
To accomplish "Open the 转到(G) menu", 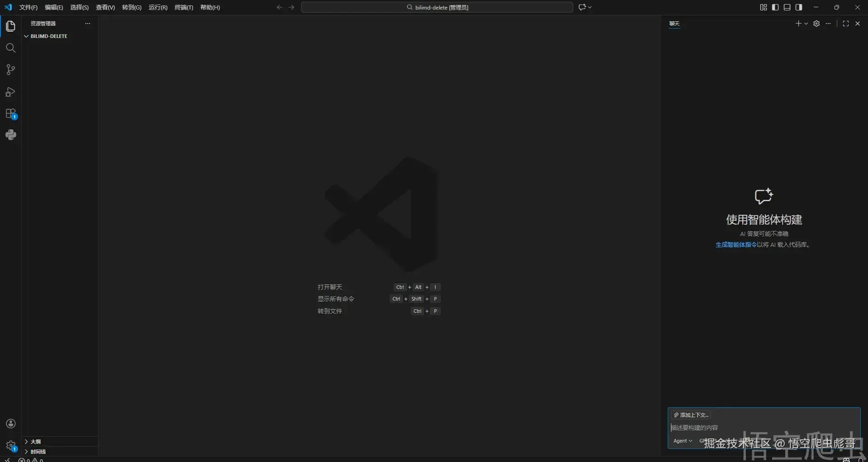I will coord(132,8).
